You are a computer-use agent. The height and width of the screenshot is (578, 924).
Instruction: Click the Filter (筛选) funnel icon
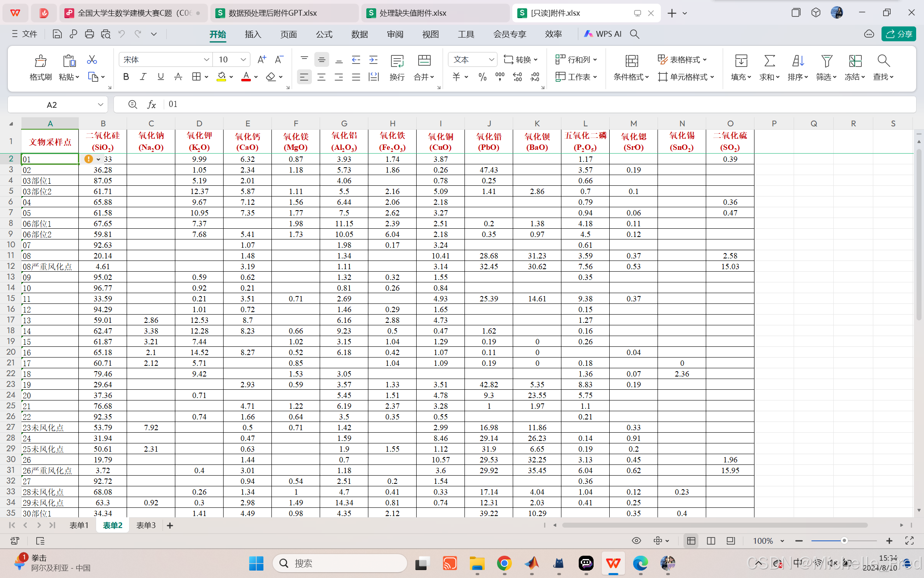point(826,61)
